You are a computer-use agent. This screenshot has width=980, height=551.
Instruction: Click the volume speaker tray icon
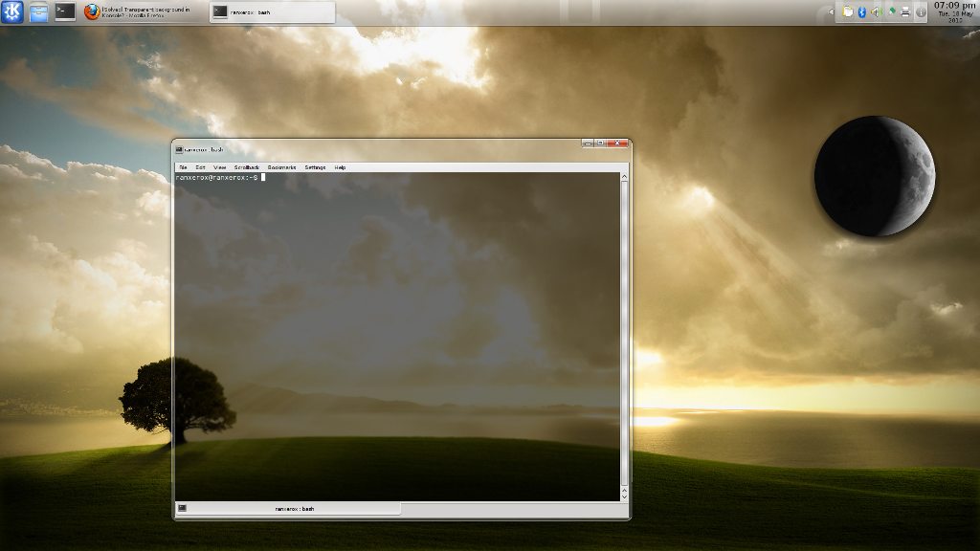point(876,12)
